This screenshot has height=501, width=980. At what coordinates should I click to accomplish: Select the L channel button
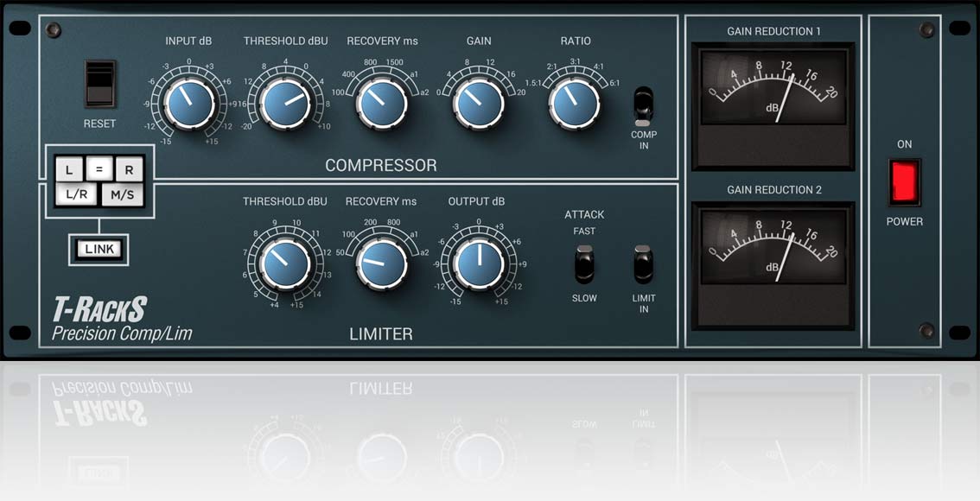click(68, 169)
